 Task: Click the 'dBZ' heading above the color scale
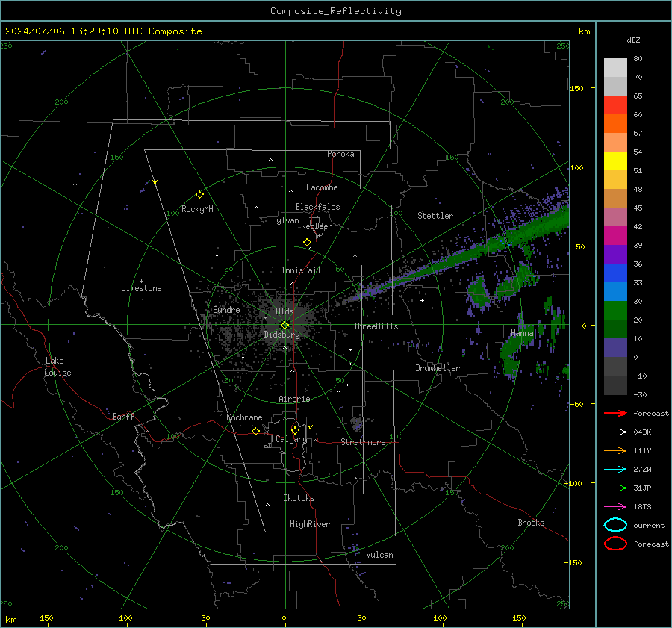click(x=633, y=40)
